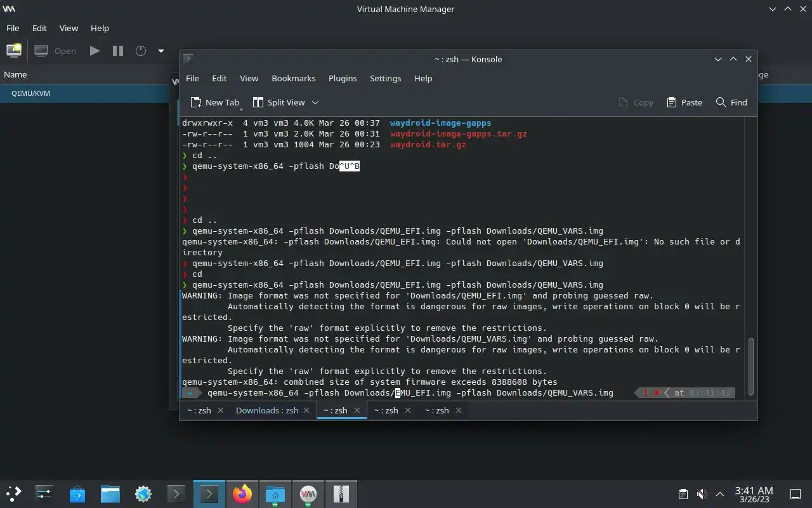Select the active third '~ : zsh' tab
812x508 pixels.
335,410
